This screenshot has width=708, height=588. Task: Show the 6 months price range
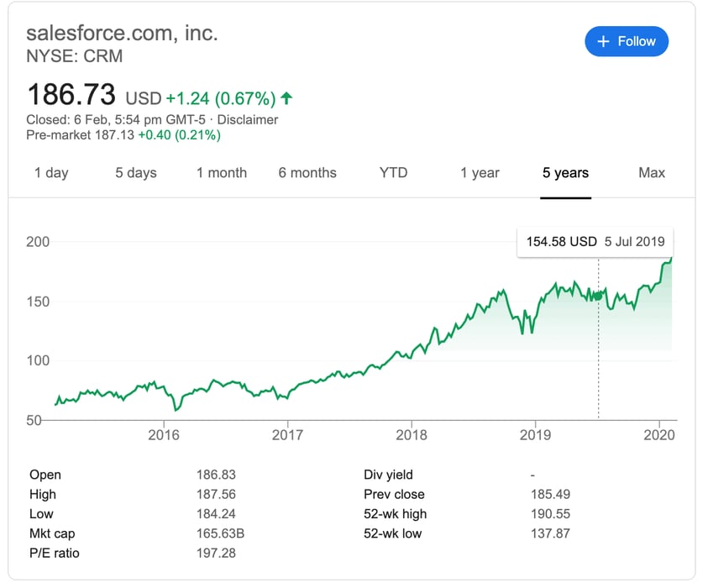point(307,172)
